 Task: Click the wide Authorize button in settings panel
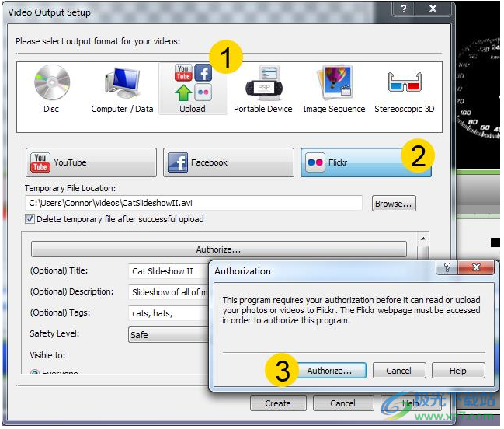tap(219, 250)
